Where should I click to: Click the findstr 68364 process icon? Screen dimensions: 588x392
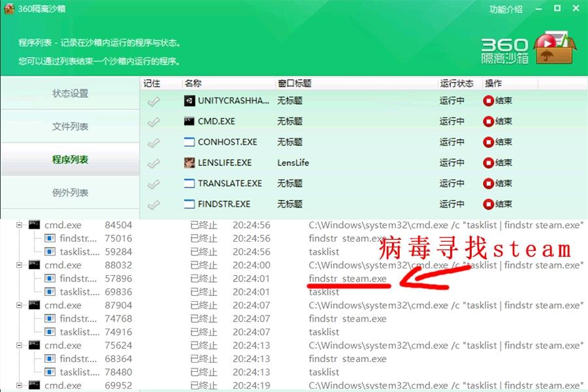click(x=50, y=359)
